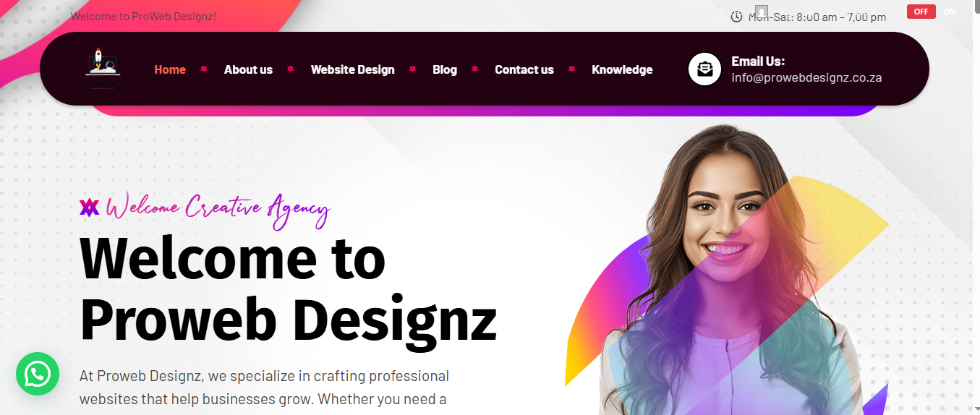Open the Home menu item
The width and height of the screenshot is (980, 415).
(170, 69)
